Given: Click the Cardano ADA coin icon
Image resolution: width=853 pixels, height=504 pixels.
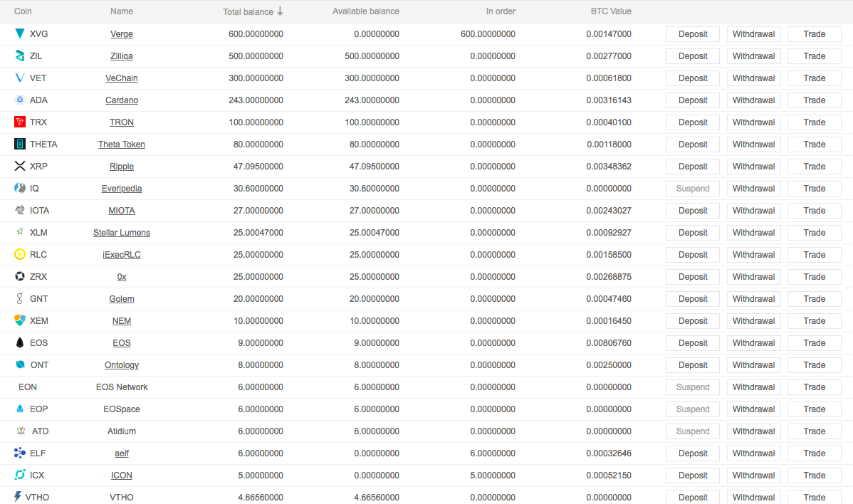Looking at the screenshot, I should [x=20, y=100].
